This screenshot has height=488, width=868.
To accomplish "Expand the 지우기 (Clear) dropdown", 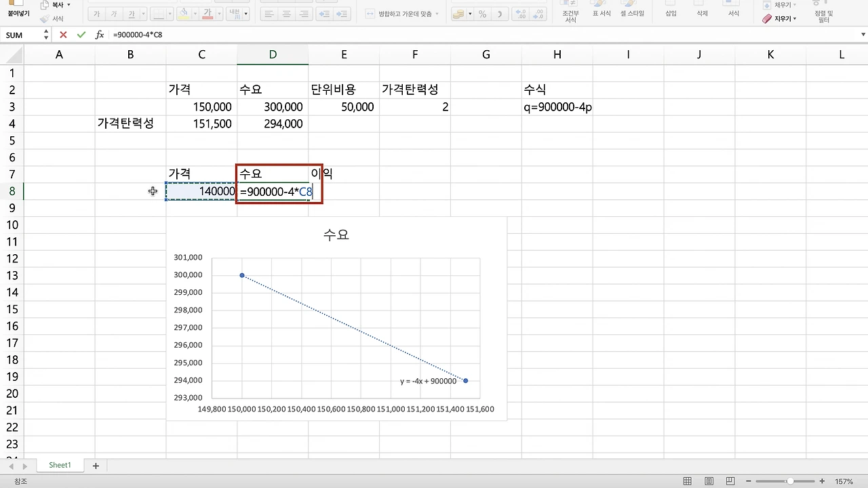I will pyautogui.click(x=795, y=19).
